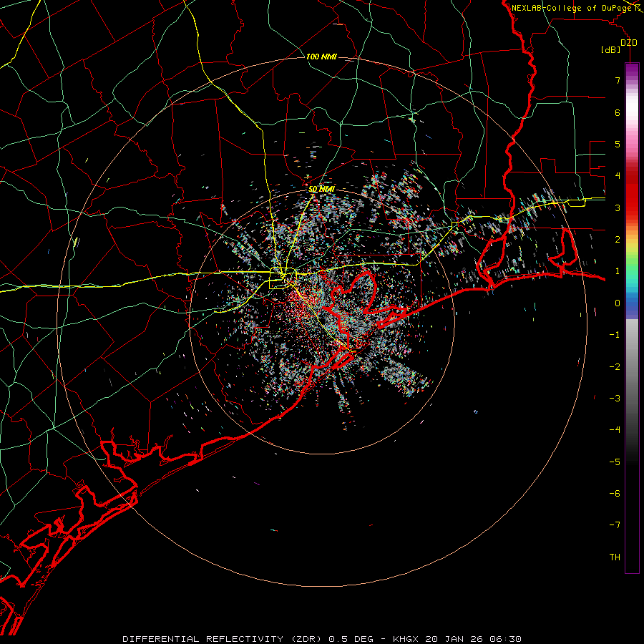Image resolution: width=644 pixels, height=644 pixels.
Task: Click the 50 NMI range ring label
Action: point(321,189)
